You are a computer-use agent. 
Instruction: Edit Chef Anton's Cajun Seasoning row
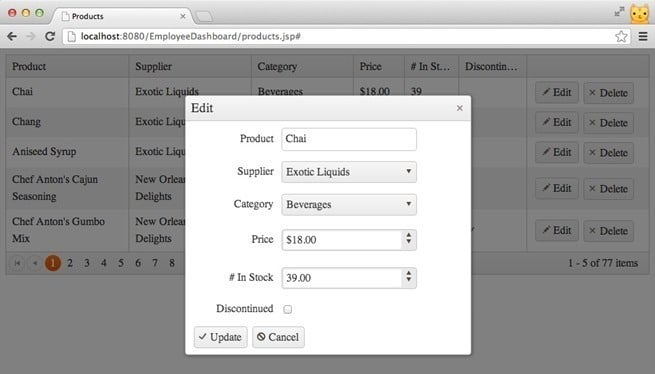coord(557,188)
